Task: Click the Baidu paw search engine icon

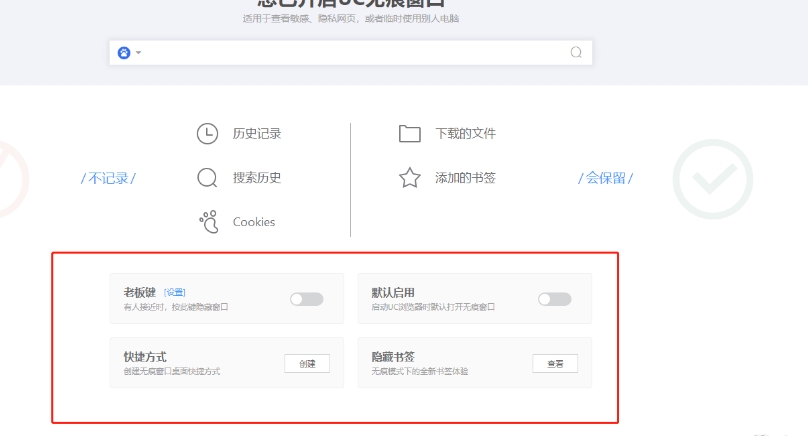Action: point(124,53)
